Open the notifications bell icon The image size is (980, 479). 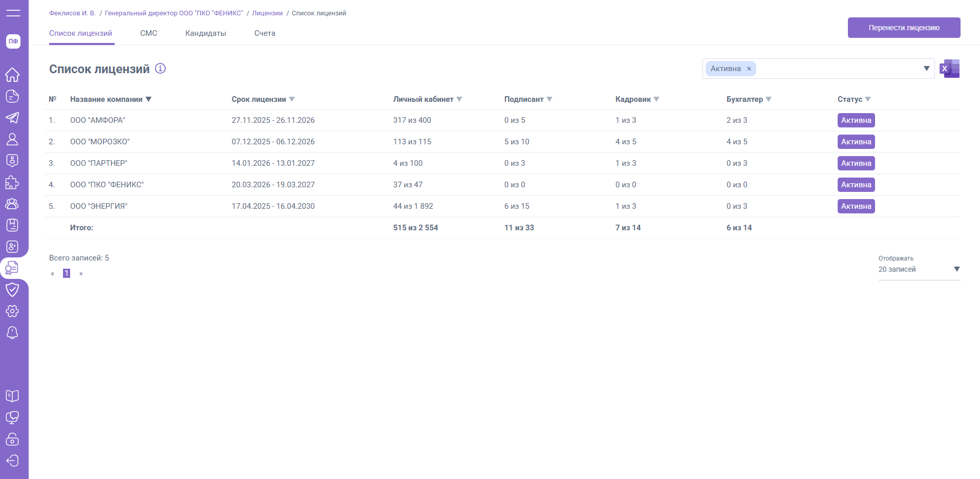pos(12,333)
